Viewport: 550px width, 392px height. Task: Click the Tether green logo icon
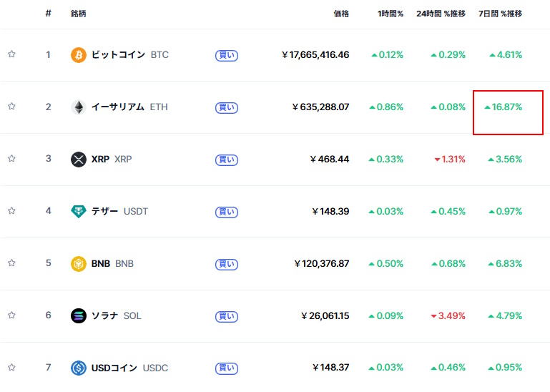tap(79, 211)
